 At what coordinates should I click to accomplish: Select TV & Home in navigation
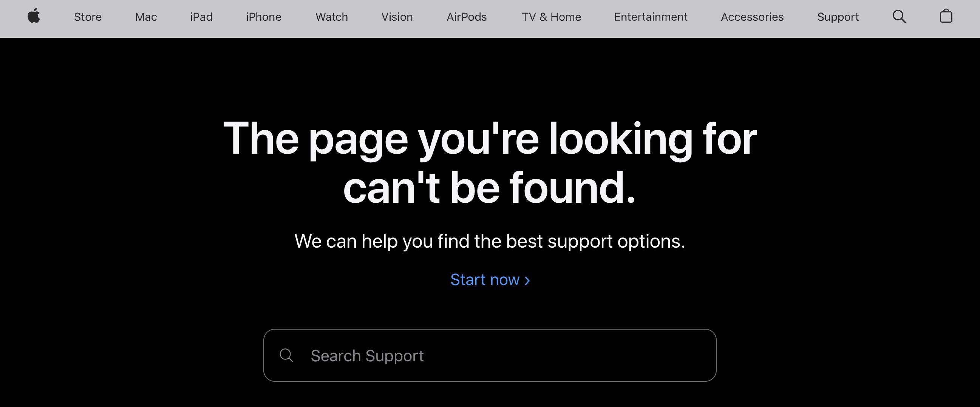[x=551, y=17]
